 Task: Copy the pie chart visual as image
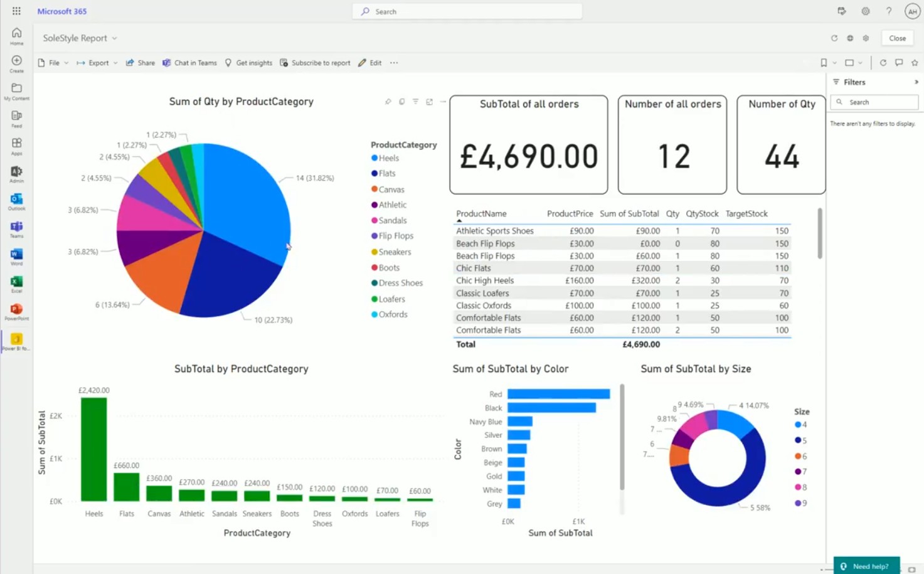(401, 101)
